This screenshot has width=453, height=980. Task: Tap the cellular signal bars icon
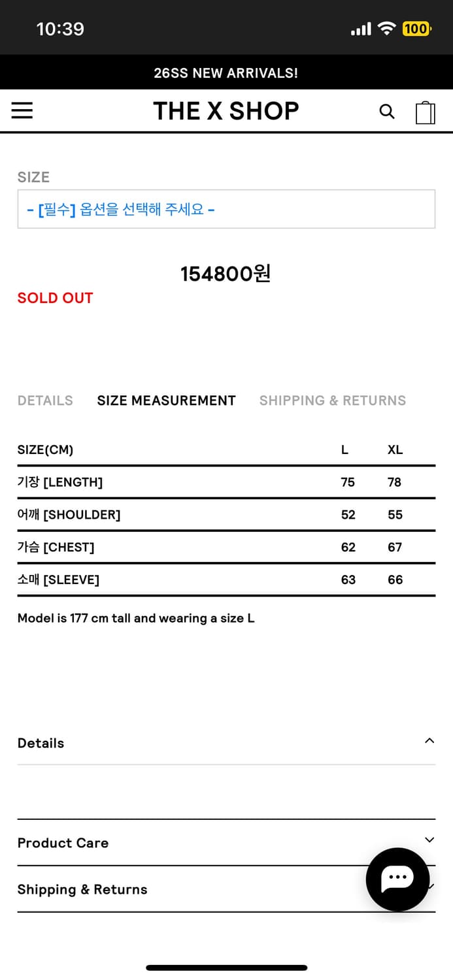[361, 29]
